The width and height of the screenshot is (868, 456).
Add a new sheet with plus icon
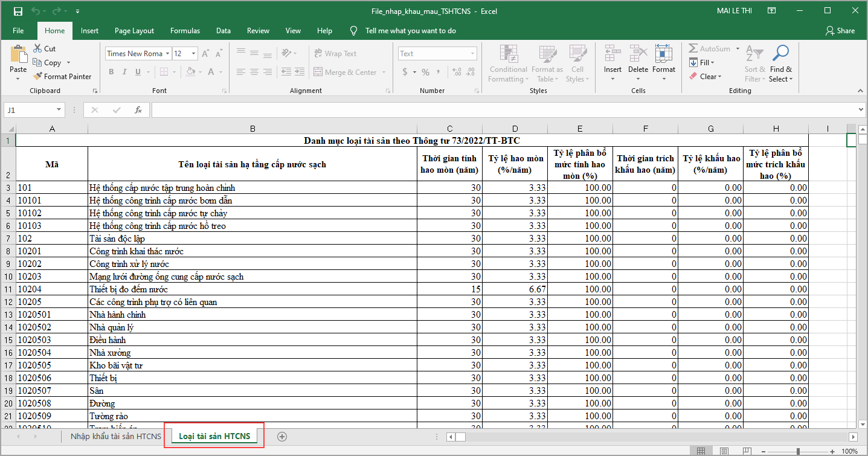pos(281,437)
